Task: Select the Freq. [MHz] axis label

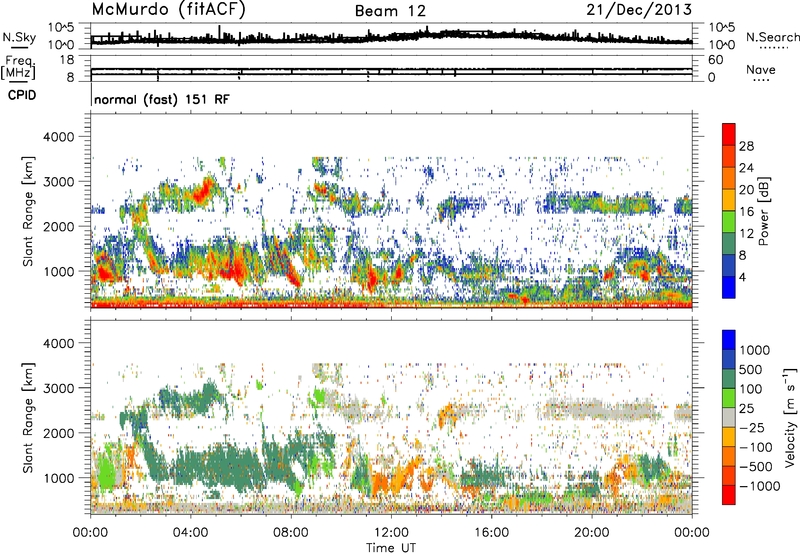Action: [x=18, y=67]
